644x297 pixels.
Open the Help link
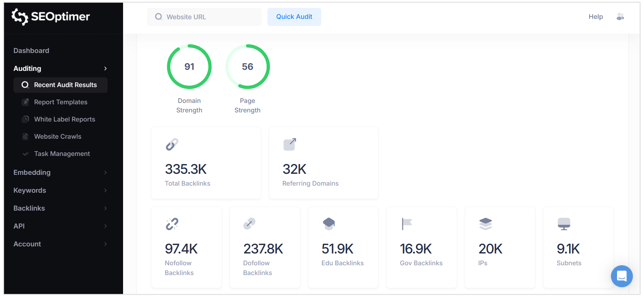595,17
